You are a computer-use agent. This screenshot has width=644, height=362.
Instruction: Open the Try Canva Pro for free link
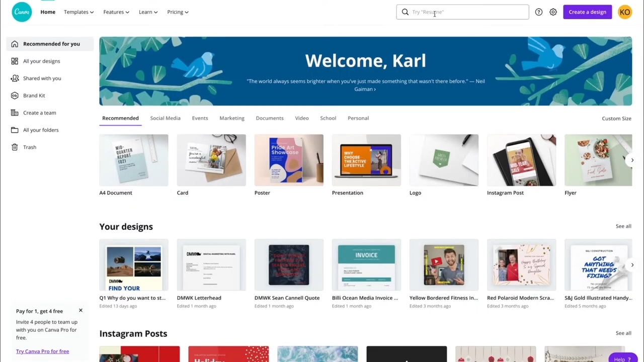(x=42, y=351)
